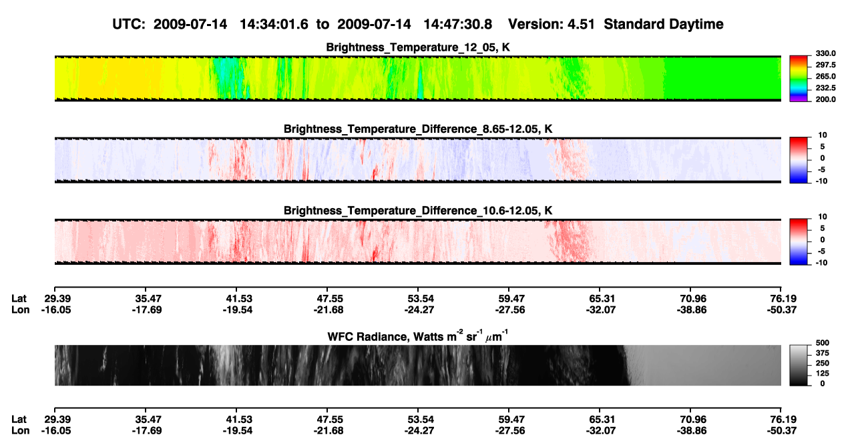Click the -10 label of the 10.6-12.05 colorbar
868x445 pixels.
coord(823,262)
